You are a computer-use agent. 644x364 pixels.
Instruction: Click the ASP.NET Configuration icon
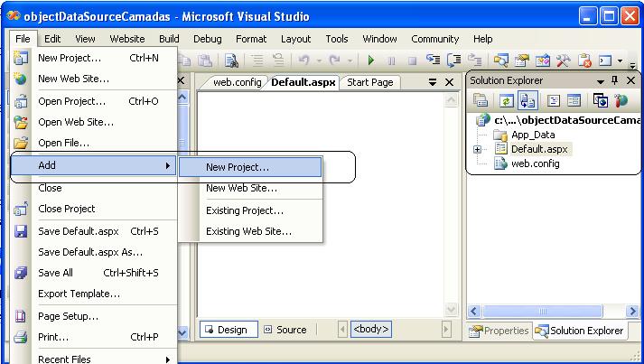pos(621,100)
